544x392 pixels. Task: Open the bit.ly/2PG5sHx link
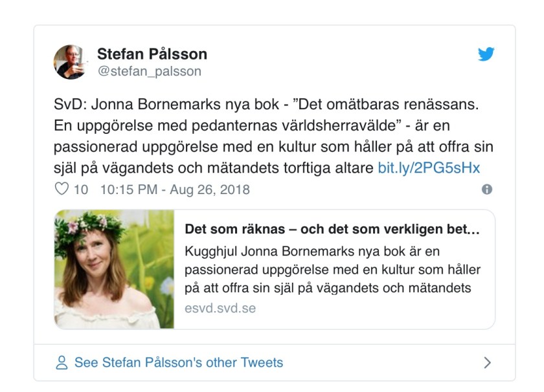pos(429,168)
